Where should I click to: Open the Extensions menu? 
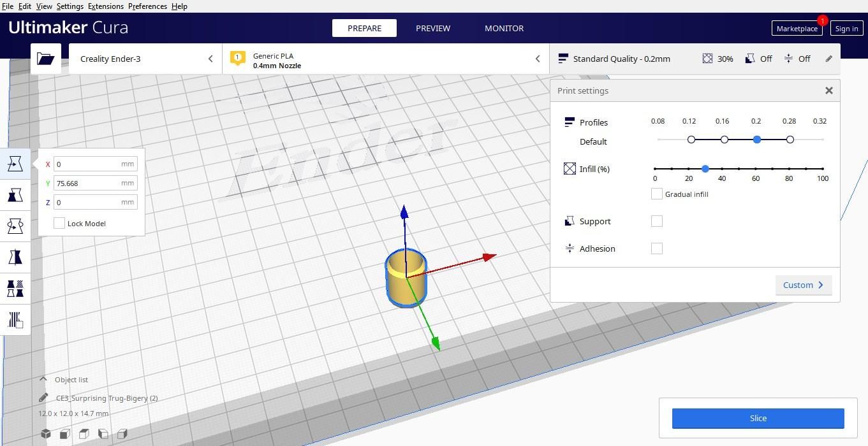(106, 6)
